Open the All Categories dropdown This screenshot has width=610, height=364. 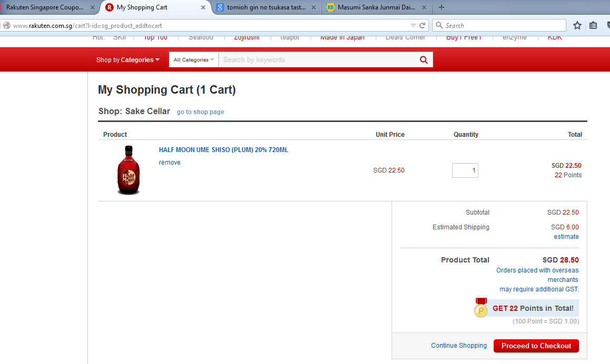(x=194, y=60)
